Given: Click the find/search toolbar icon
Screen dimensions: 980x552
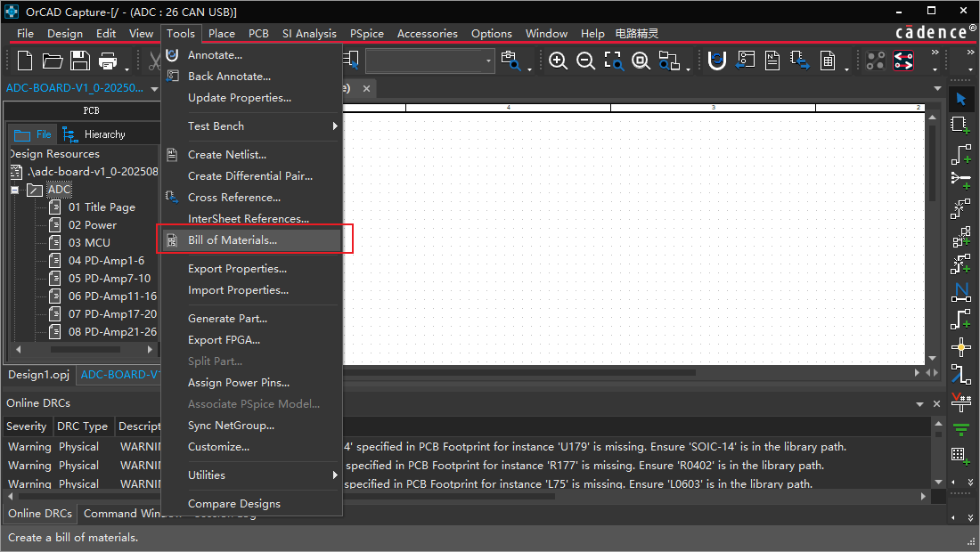Looking at the screenshot, I should click(x=510, y=61).
